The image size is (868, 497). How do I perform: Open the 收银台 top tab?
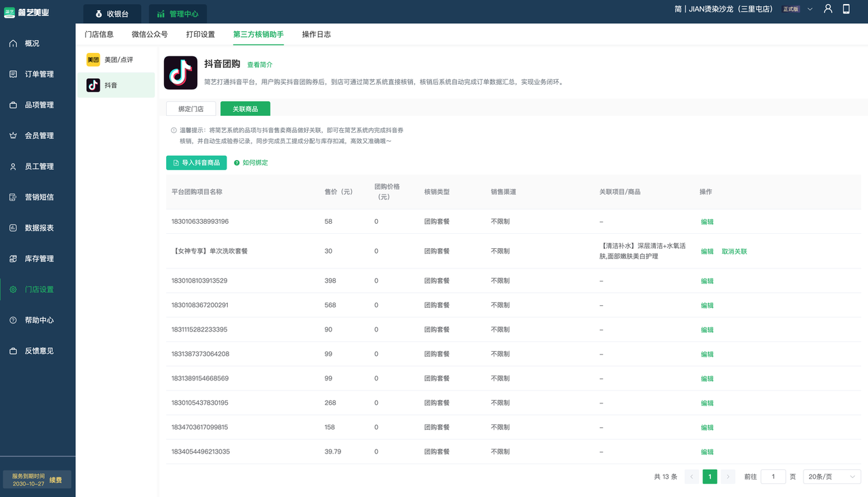[x=113, y=14]
